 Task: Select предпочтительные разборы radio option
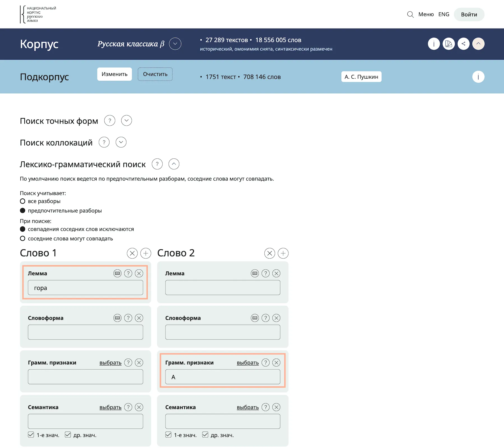pos(23,210)
